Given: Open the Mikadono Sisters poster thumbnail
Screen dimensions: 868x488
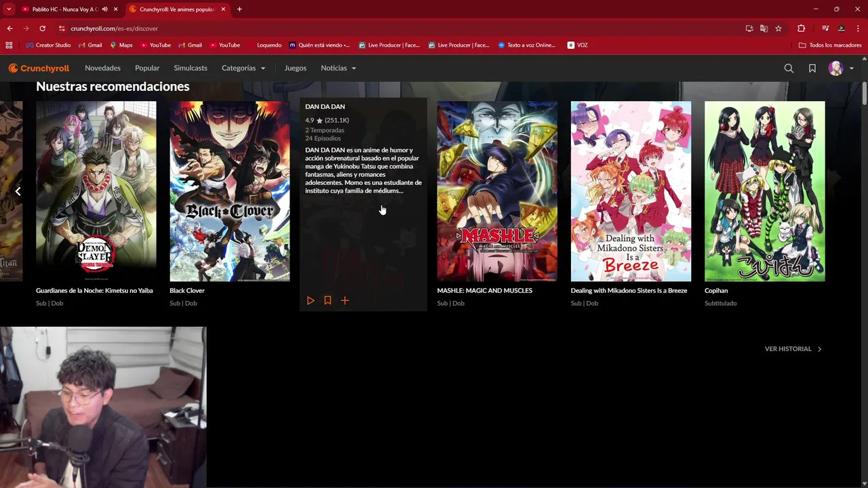Looking at the screenshot, I should pos(631,191).
